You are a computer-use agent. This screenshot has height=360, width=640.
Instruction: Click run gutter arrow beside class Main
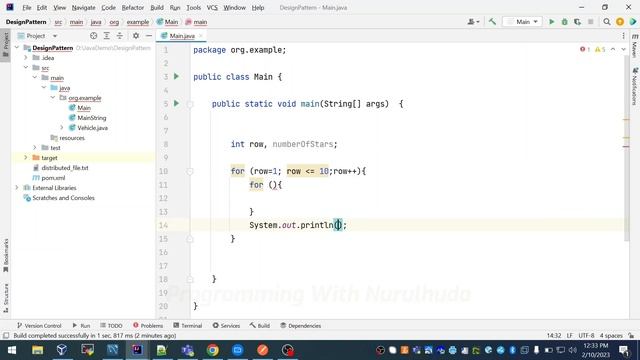point(176,76)
